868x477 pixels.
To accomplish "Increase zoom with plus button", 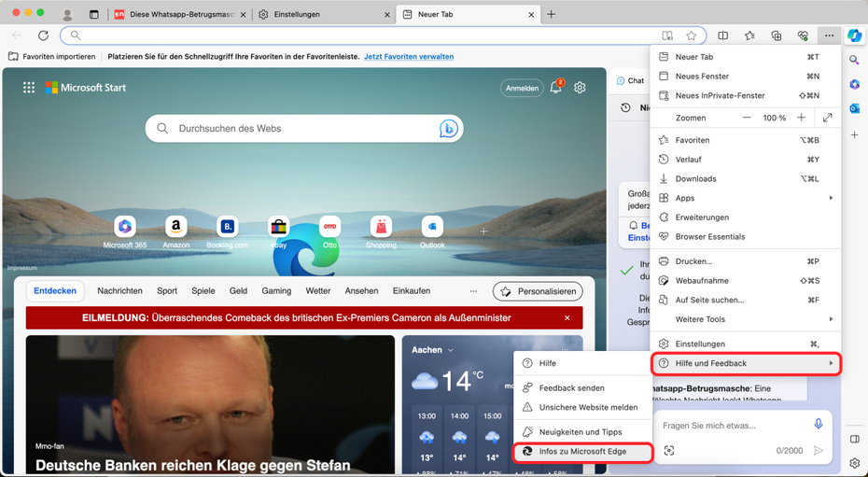I will (801, 118).
